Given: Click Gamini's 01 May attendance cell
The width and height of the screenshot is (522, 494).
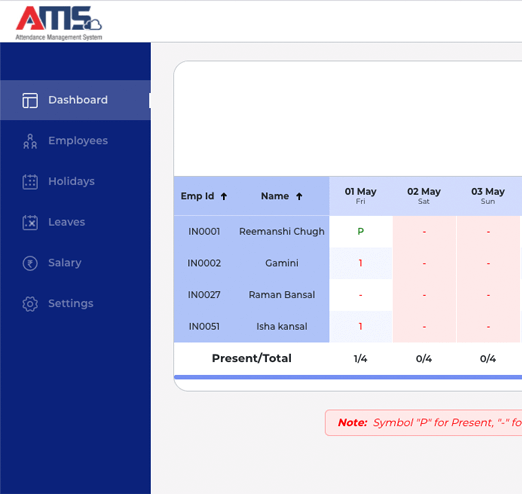Looking at the screenshot, I should [361, 263].
